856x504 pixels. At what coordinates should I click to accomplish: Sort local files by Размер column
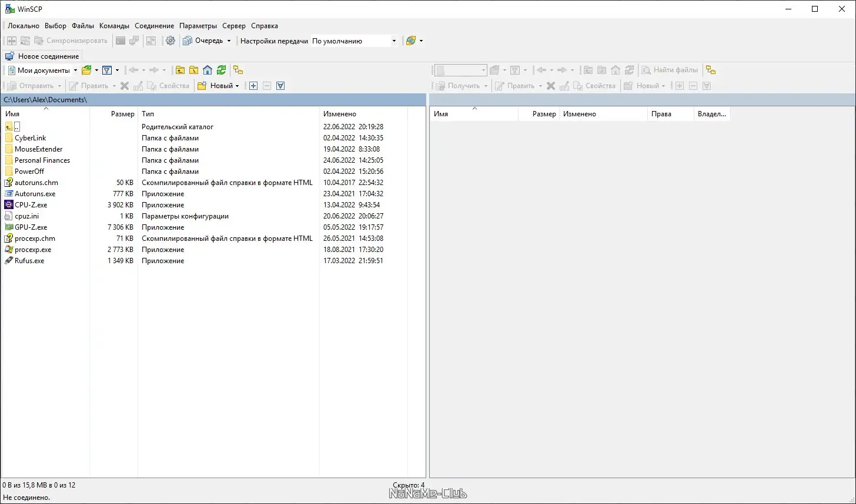(x=113, y=114)
